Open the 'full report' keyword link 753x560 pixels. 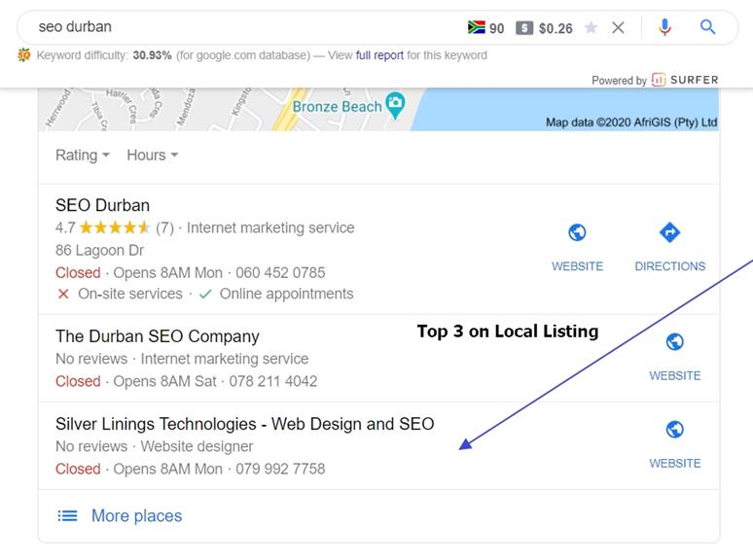[379, 55]
